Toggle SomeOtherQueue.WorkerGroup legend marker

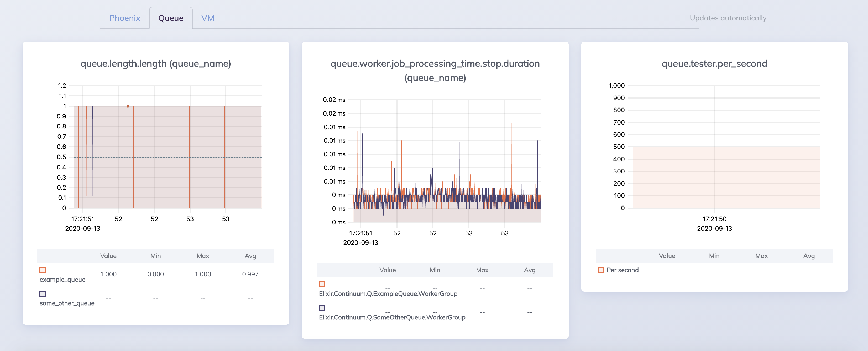pyautogui.click(x=322, y=308)
